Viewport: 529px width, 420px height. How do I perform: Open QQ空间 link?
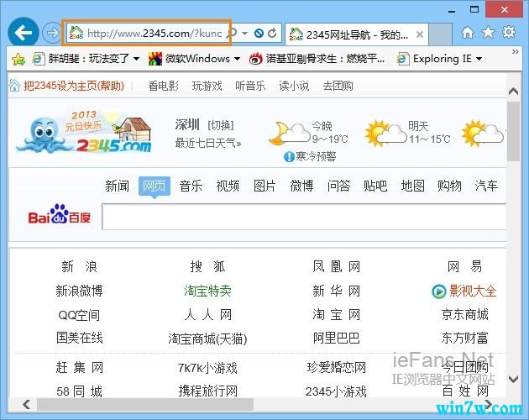click(79, 315)
